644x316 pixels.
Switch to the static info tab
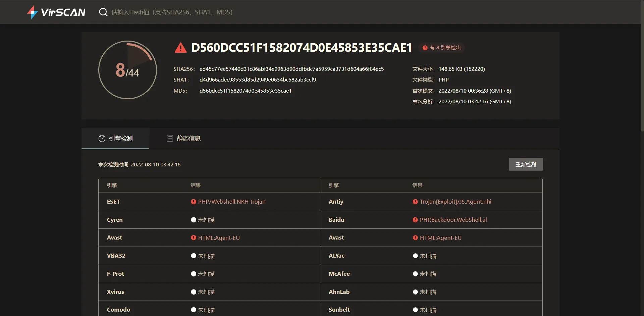click(183, 138)
